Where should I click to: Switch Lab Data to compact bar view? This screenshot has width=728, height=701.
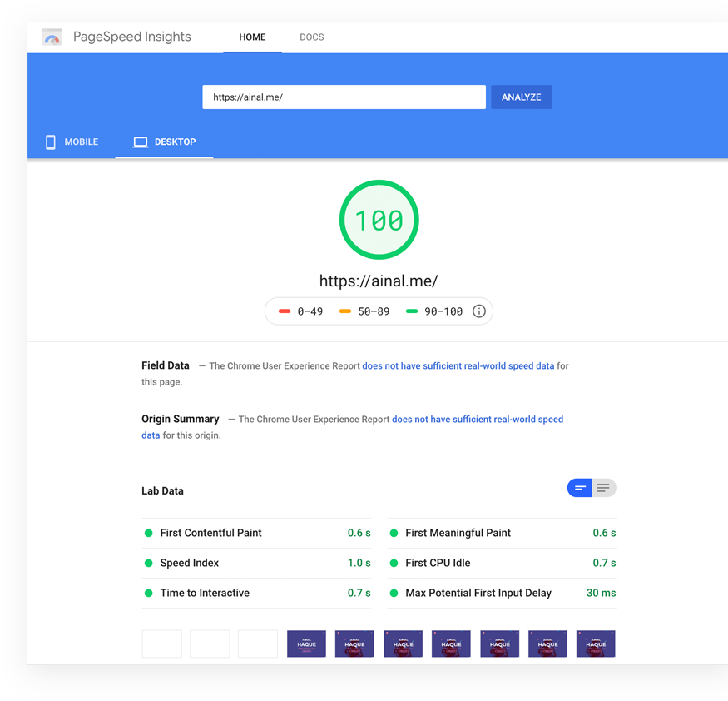tap(580, 489)
